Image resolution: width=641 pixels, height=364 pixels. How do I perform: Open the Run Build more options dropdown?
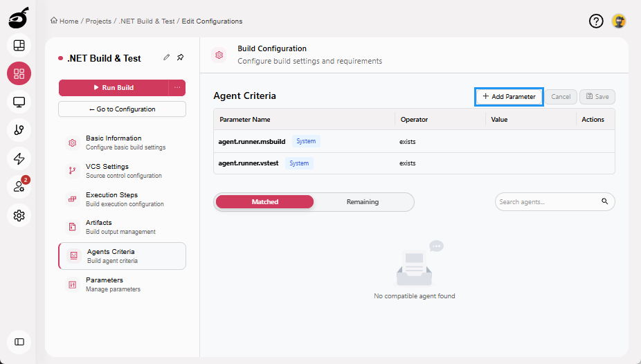point(177,87)
